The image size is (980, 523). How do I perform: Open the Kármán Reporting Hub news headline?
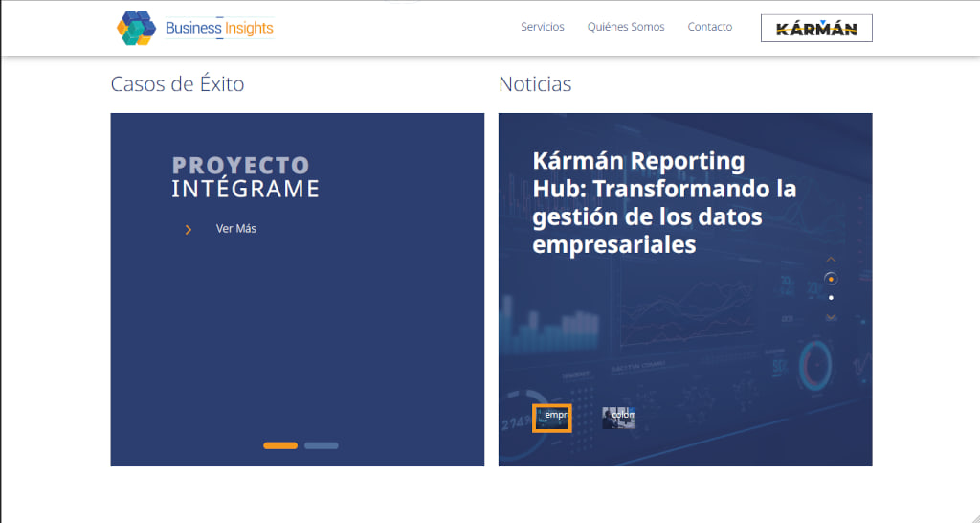(x=664, y=202)
